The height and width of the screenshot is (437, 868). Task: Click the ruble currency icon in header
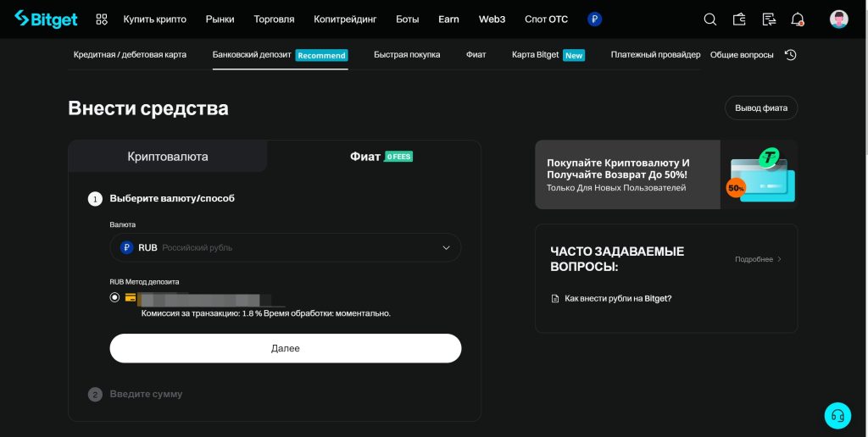(594, 19)
